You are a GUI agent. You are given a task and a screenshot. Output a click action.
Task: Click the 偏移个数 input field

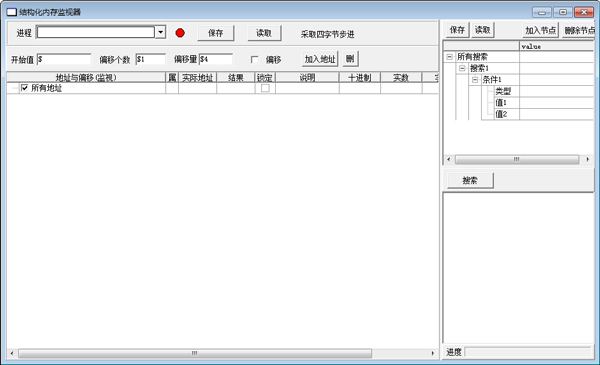151,59
